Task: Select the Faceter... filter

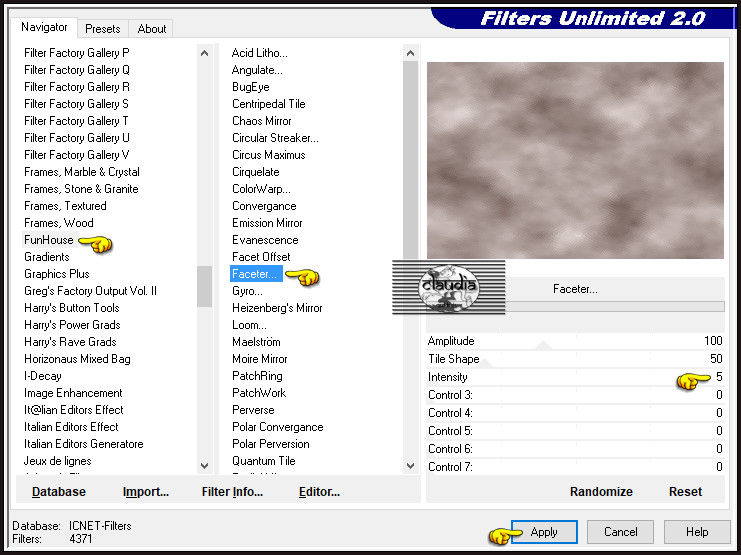Action: [256, 274]
